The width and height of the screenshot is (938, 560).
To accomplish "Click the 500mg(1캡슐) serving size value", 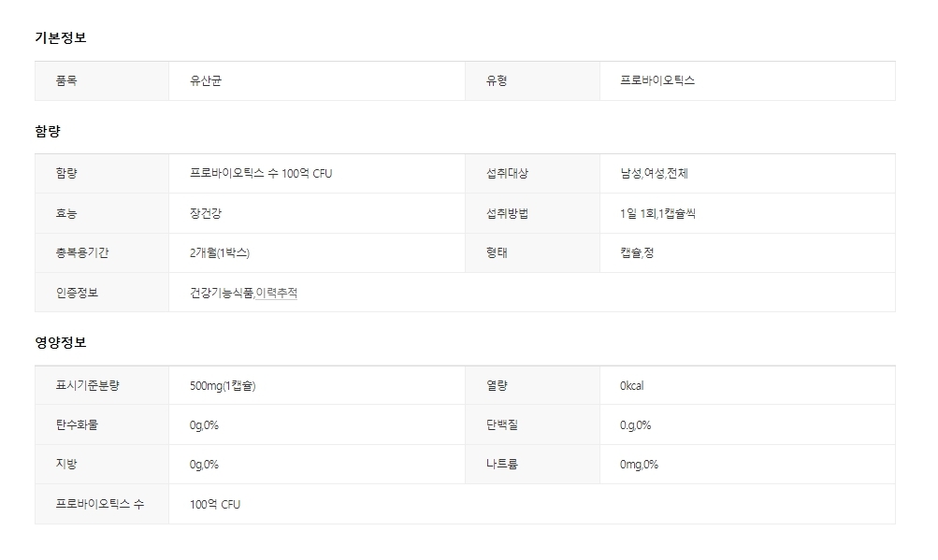I will click(223, 385).
